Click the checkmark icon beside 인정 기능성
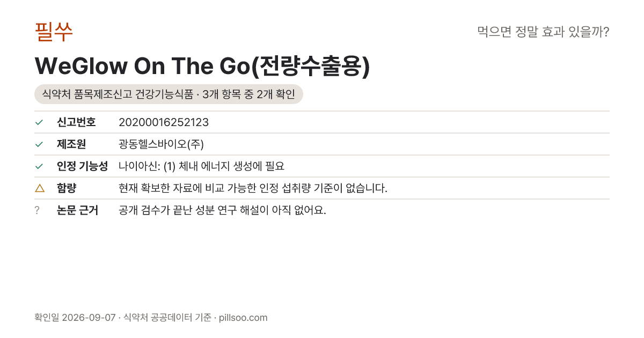Viewport: 644px width, 338px height. coord(39,166)
